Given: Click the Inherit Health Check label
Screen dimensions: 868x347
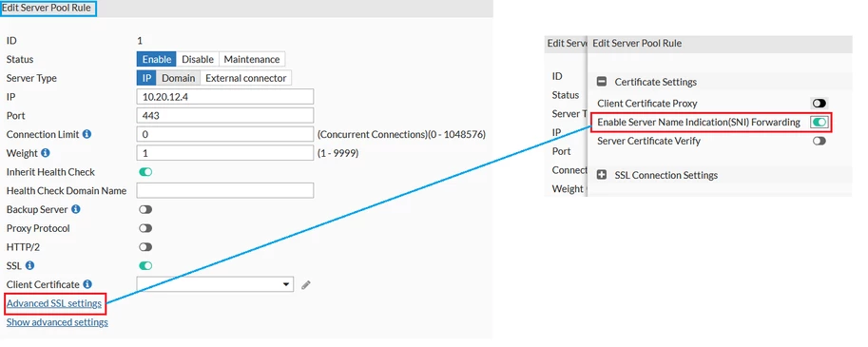Looking at the screenshot, I should 50,172.
